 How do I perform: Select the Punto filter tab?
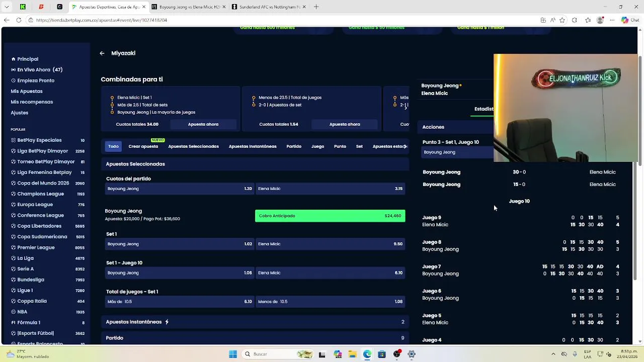click(x=340, y=146)
